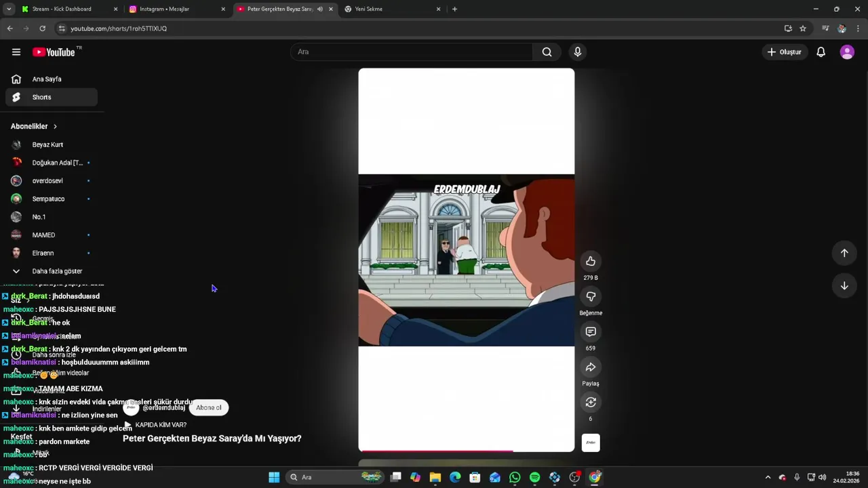The height and width of the screenshot is (488, 868).
Task: Open the tab search dropdown
Action: click(x=9, y=9)
